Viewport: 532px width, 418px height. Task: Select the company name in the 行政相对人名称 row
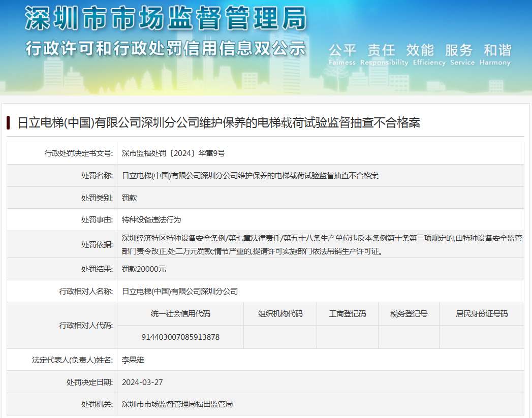click(x=180, y=291)
